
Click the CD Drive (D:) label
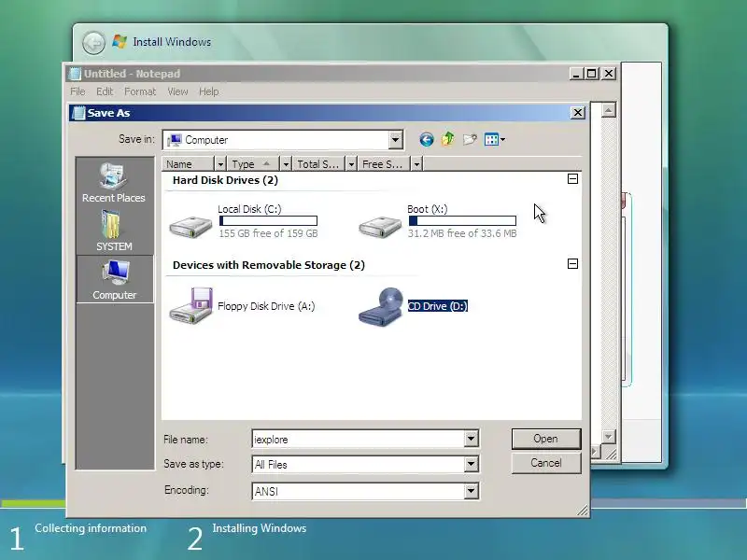(x=438, y=306)
